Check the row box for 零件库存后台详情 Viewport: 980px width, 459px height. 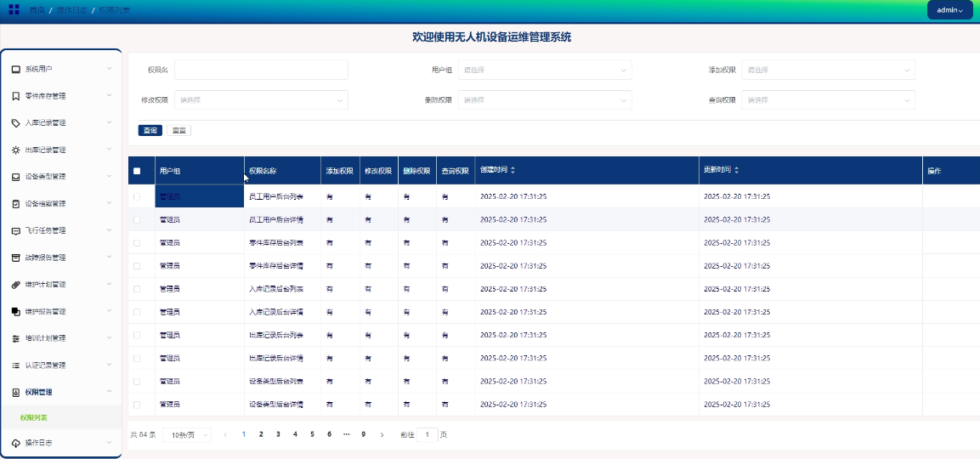pyautogui.click(x=137, y=266)
